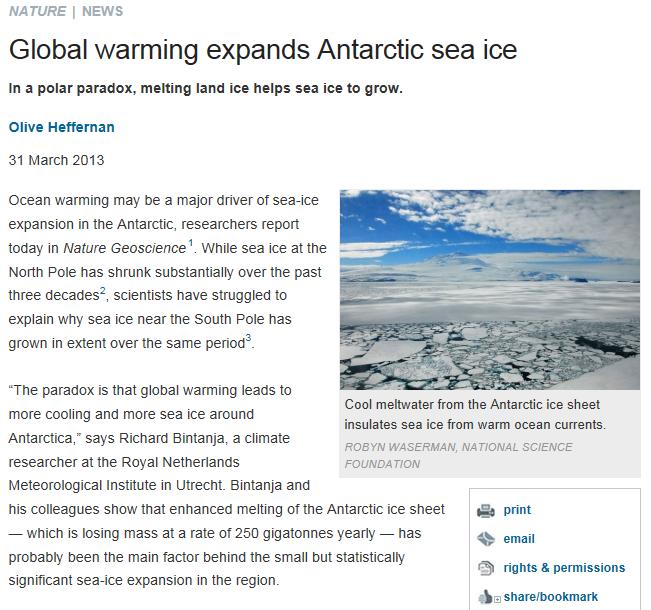651x610 pixels.
Task: Open the print link
Action: click(x=517, y=510)
